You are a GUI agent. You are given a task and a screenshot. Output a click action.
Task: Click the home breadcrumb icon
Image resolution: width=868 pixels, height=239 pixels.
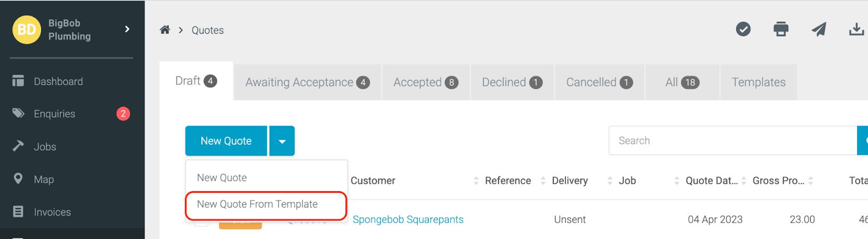tap(165, 30)
